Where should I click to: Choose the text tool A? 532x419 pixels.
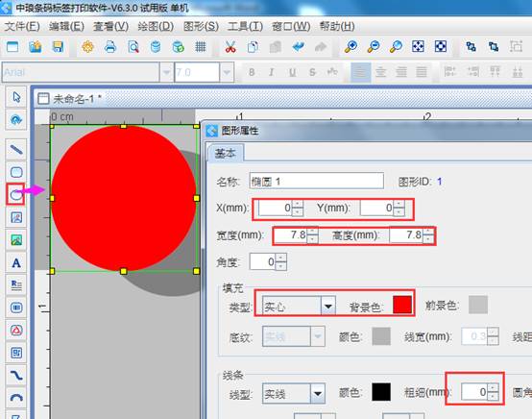[16, 262]
